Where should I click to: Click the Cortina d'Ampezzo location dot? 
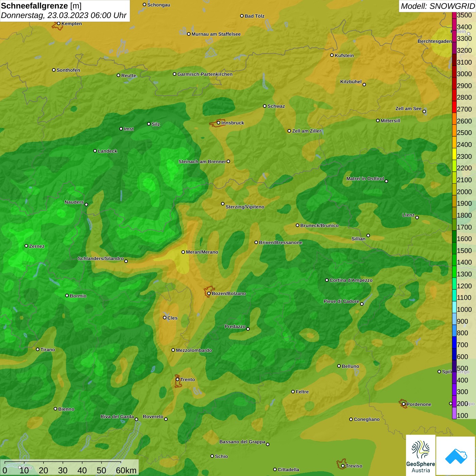(327, 280)
